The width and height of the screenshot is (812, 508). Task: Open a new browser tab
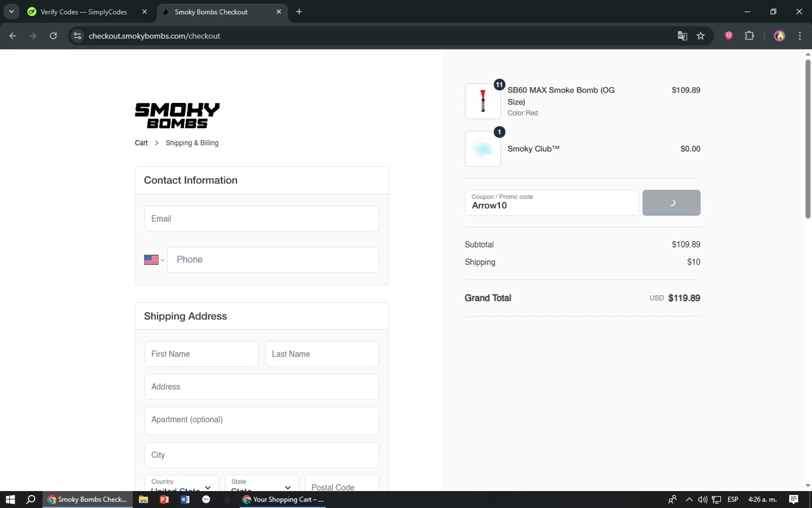pyautogui.click(x=299, y=12)
